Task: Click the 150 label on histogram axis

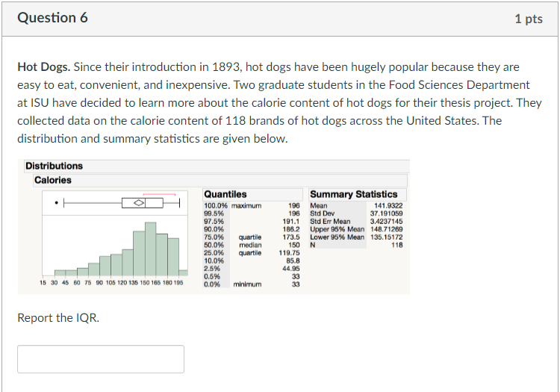Action: (145, 283)
